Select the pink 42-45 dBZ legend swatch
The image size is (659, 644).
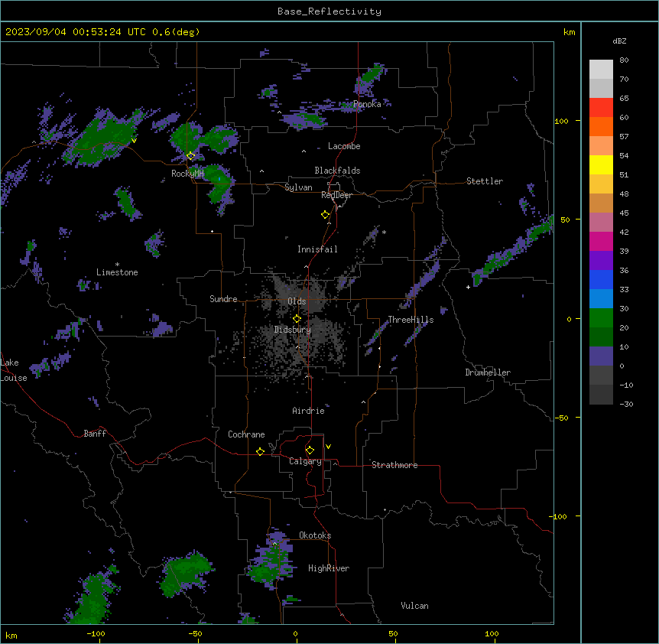click(x=601, y=223)
